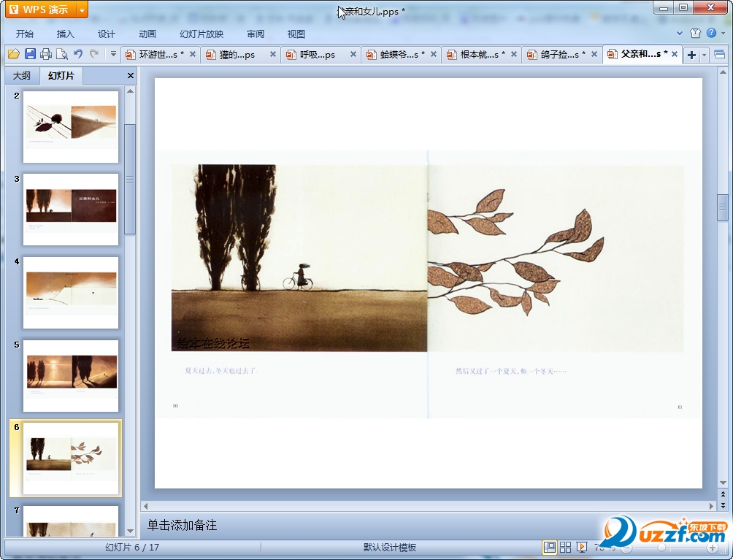This screenshot has height=560, width=733.
Task: Click 单击添加备注 to add notes
Action: 183,525
